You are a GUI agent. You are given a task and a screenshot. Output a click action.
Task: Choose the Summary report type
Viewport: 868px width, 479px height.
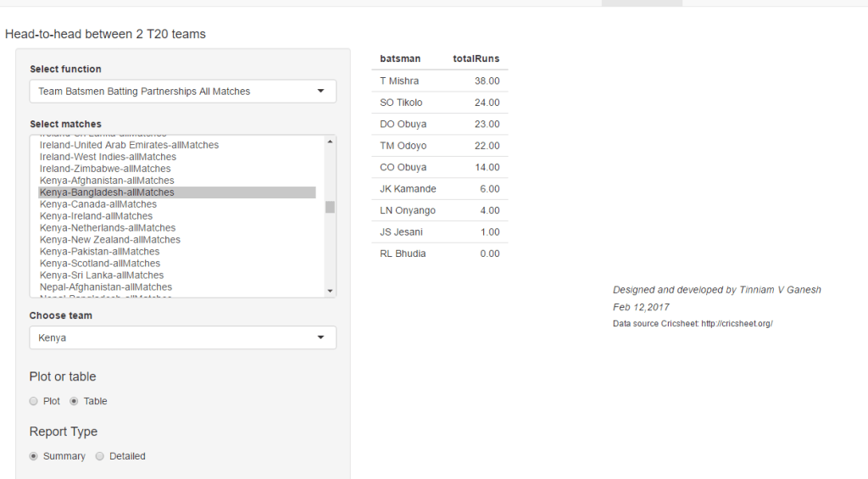(34, 456)
